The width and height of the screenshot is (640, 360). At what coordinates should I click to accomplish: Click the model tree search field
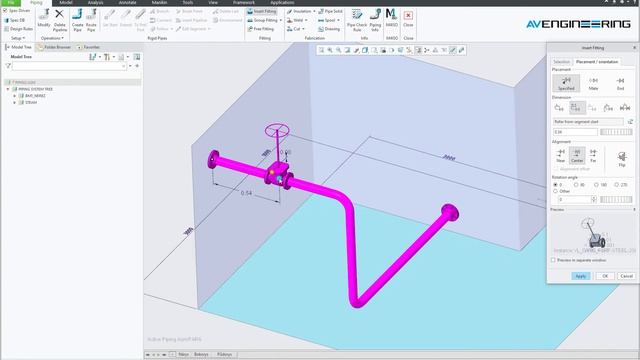pos(69,66)
